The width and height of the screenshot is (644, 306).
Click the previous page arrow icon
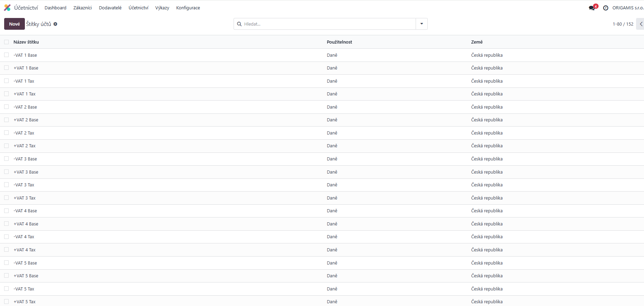coord(641,24)
